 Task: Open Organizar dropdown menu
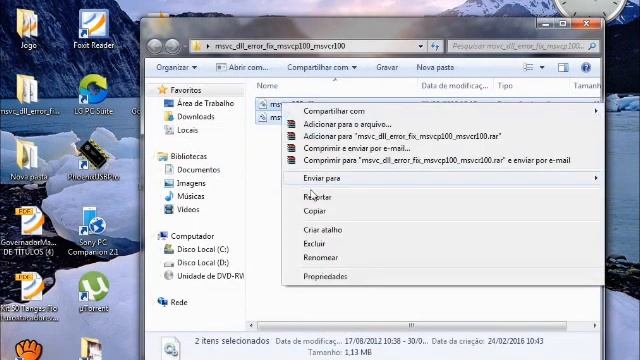(176, 67)
